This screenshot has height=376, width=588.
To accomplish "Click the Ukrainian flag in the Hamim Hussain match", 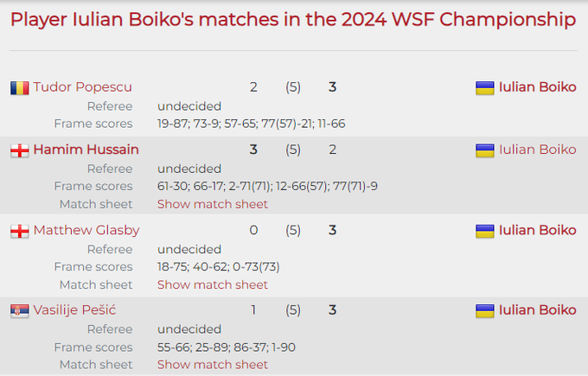I will [x=484, y=150].
